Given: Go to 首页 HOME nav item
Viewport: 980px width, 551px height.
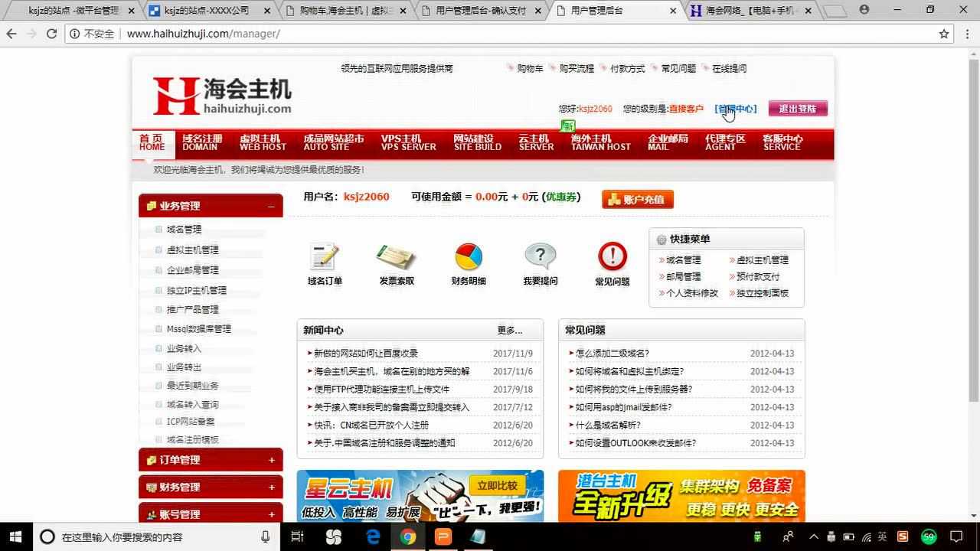Looking at the screenshot, I should (x=152, y=142).
